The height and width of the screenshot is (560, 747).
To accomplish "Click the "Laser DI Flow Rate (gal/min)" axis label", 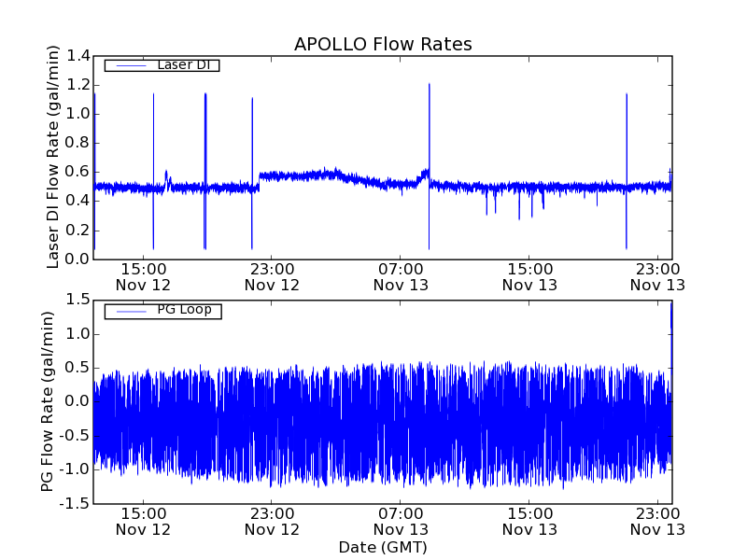I will 53,157.
